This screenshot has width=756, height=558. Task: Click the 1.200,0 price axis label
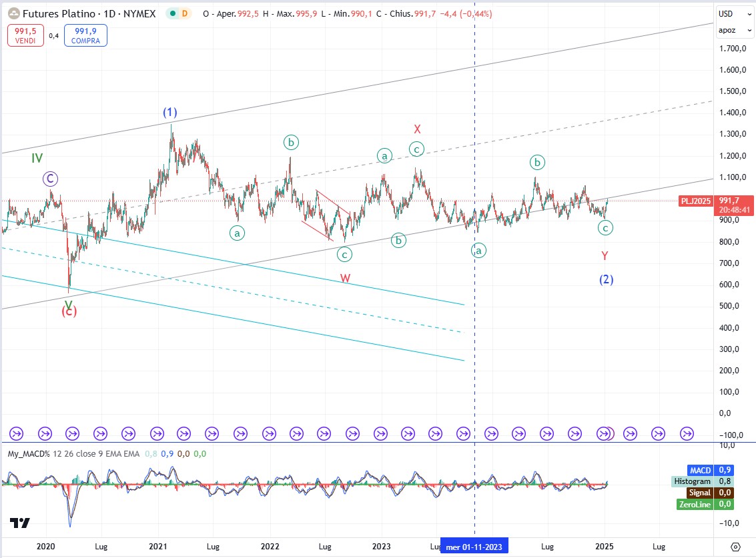(733, 155)
